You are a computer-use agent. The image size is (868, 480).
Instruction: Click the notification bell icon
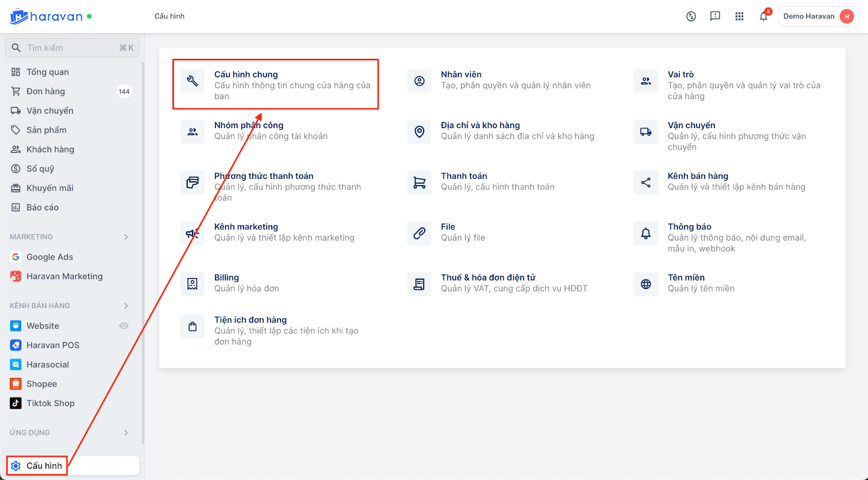coord(763,16)
